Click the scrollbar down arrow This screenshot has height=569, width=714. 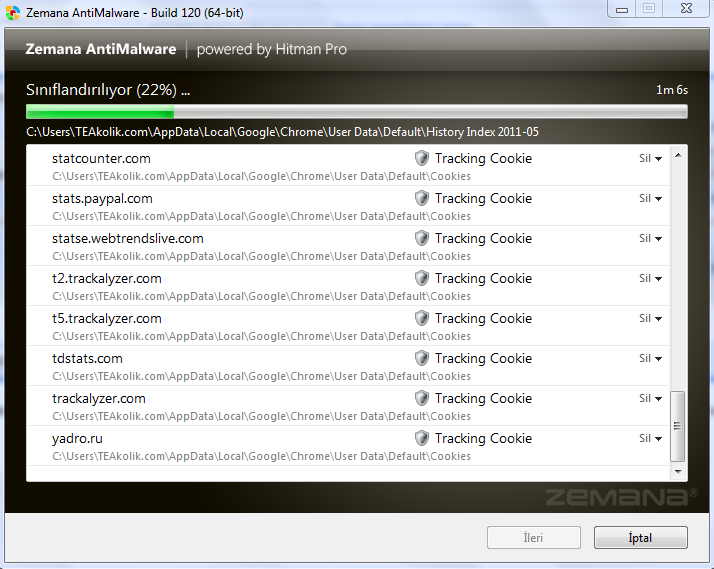(678, 472)
